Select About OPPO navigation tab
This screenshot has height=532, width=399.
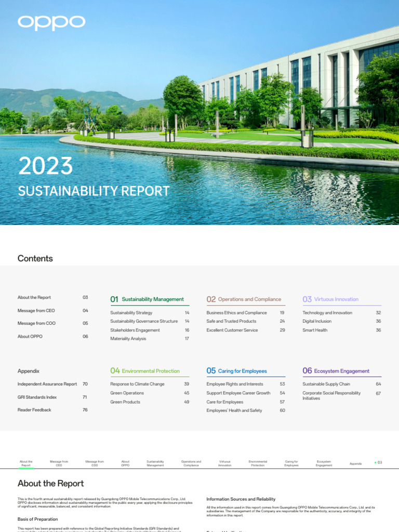coord(126,463)
